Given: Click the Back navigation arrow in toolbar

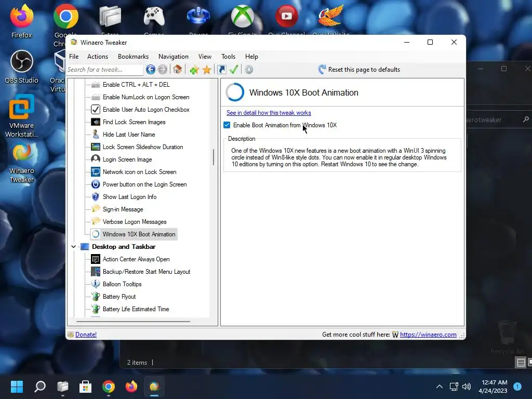Looking at the screenshot, I should coord(151,70).
